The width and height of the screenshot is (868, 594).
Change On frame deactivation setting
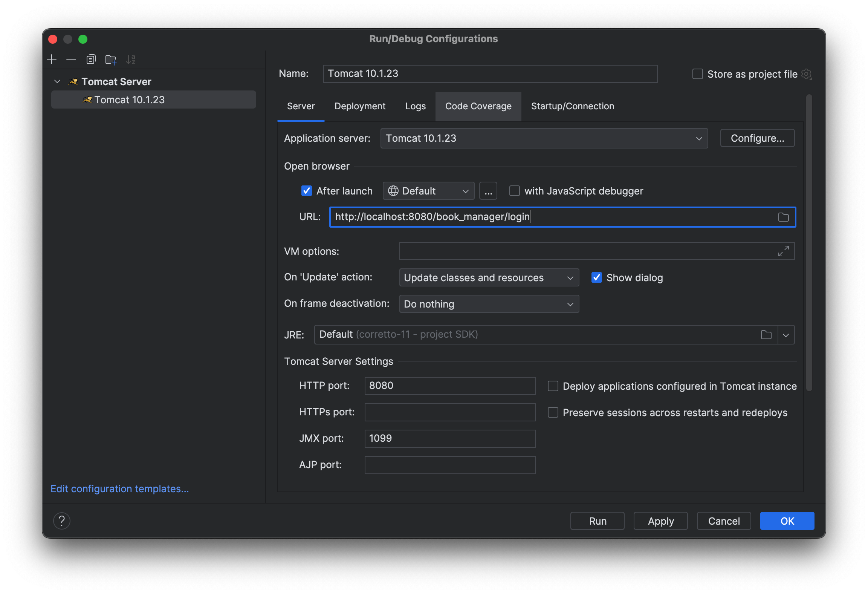pos(489,304)
